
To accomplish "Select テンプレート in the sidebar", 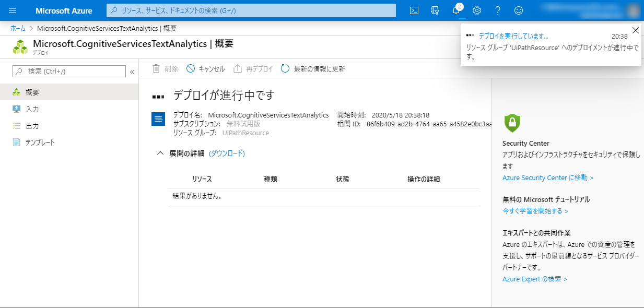I will (69, 143).
